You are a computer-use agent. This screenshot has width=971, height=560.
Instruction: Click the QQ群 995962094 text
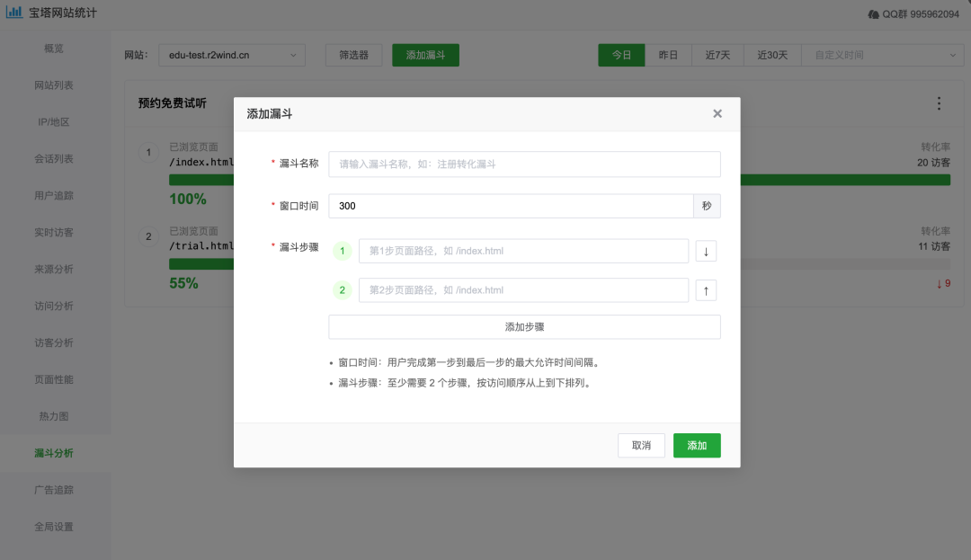pyautogui.click(x=921, y=14)
